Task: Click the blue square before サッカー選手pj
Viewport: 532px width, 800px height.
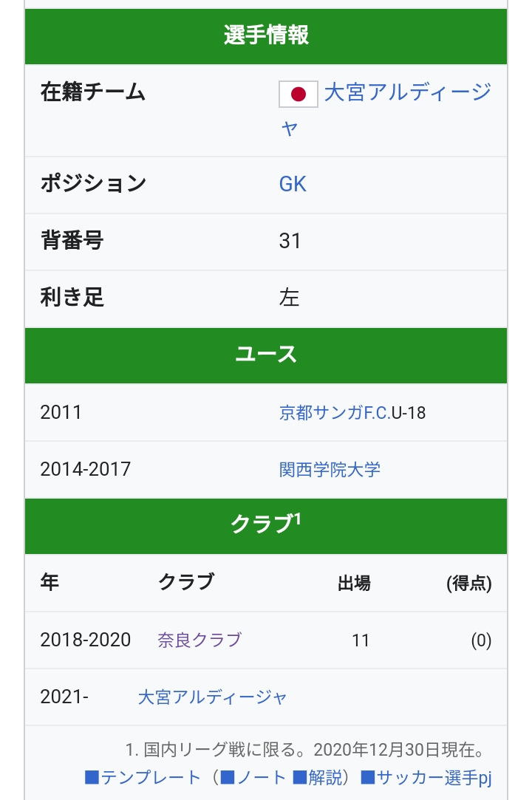Action: click(367, 777)
